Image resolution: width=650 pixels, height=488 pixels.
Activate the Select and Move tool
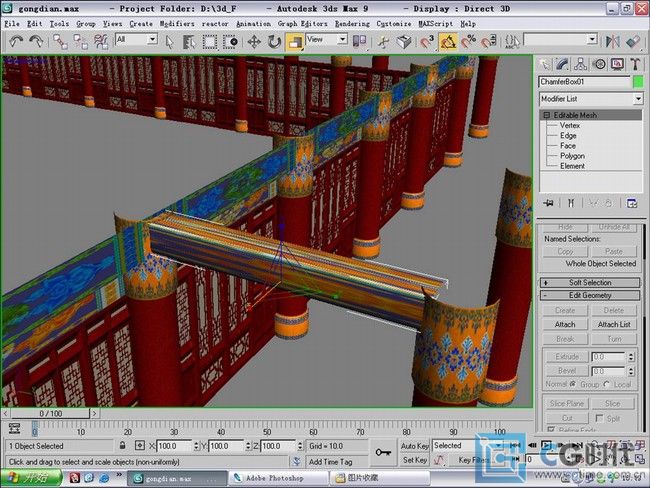pos(254,41)
